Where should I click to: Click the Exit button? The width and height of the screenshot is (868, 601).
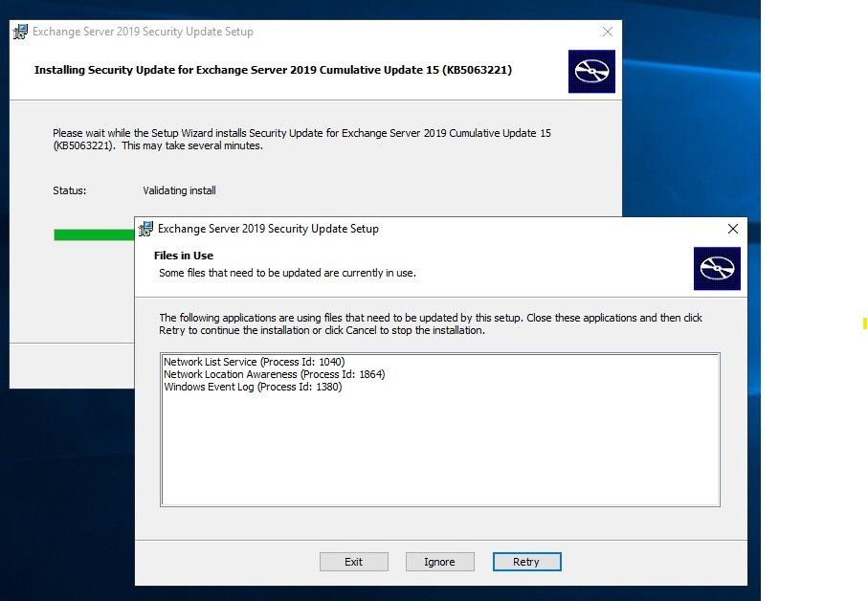(x=354, y=562)
